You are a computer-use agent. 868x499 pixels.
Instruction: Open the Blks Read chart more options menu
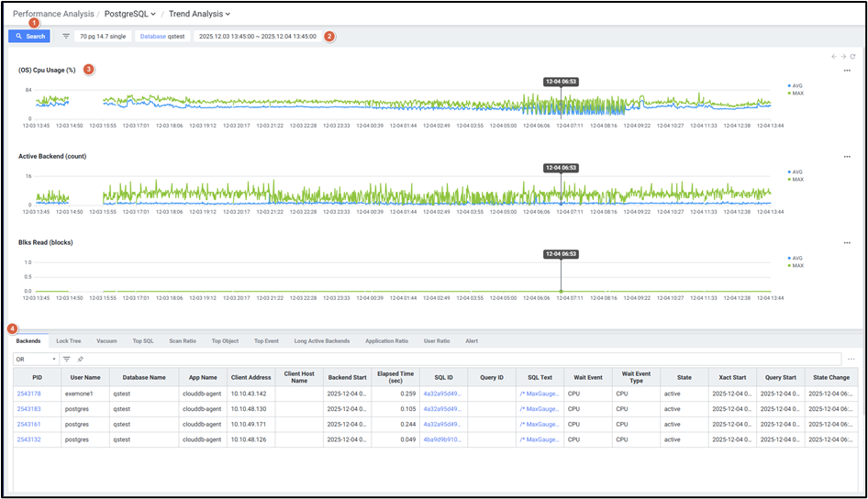847,243
